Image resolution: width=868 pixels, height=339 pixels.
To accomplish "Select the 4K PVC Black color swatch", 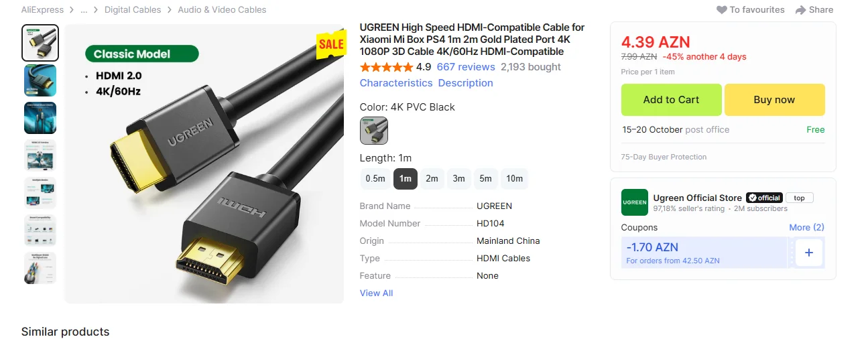I will coord(373,131).
